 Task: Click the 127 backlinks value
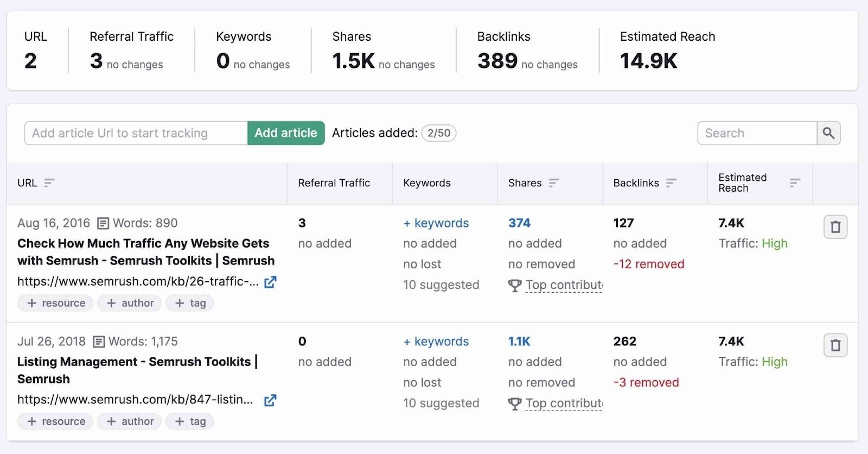pos(623,223)
